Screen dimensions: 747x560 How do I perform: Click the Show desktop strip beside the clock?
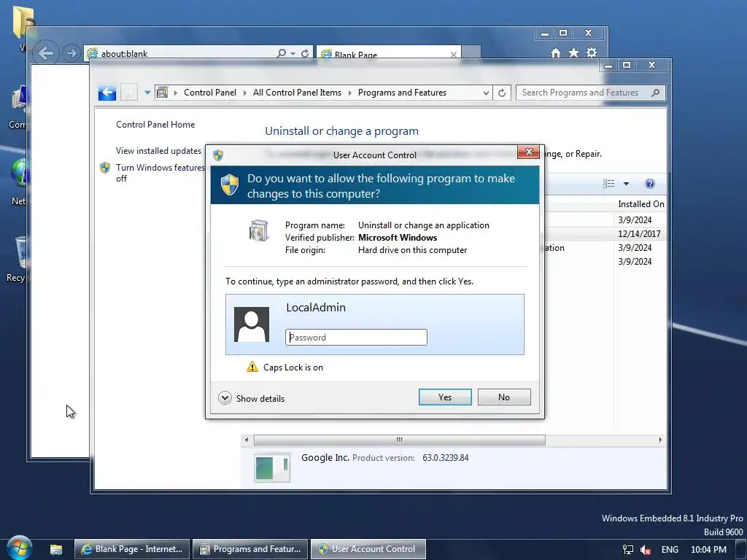coord(741,550)
